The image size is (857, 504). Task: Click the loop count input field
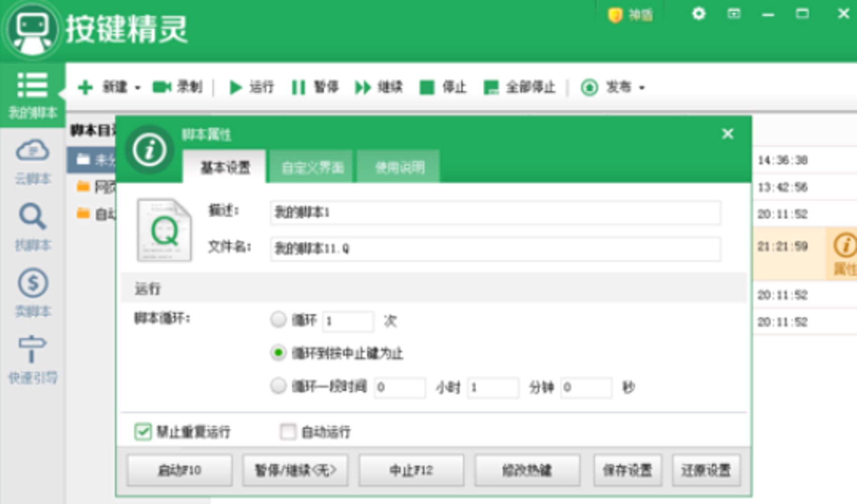[x=348, y=321]
